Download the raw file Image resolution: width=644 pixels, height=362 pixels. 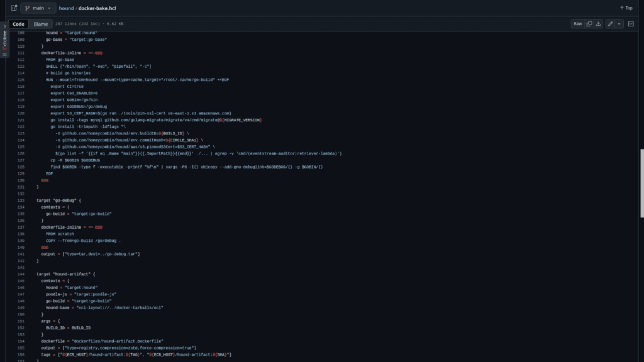point(599,24)
